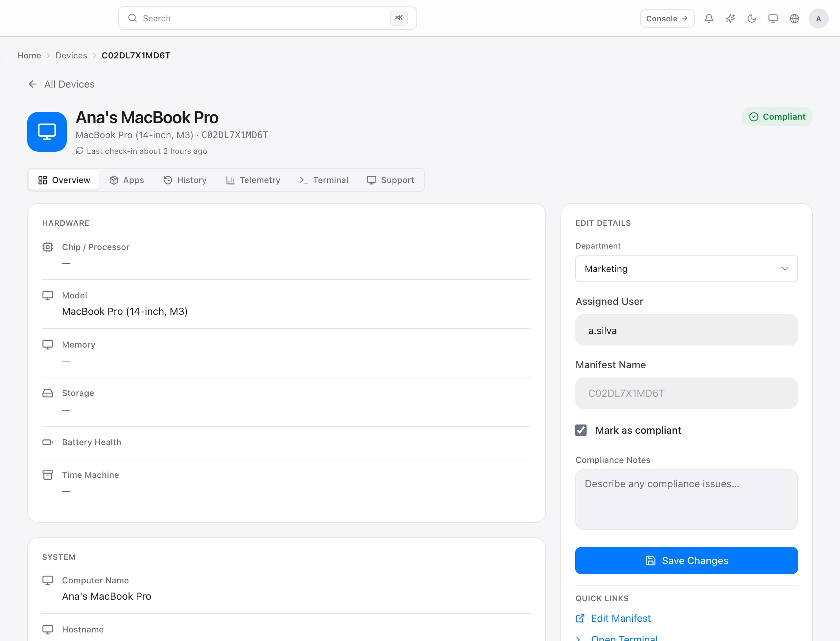Click the monitor display icon in header

click(x=773, y=18)
